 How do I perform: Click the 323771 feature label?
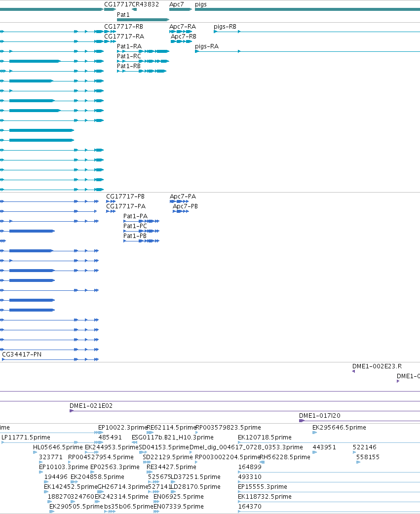tap(51, 457)
